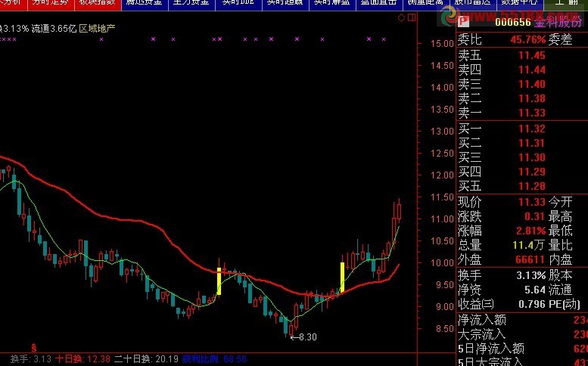
Task: Click the 委比 value 45.76%
Action: tap(528, 39)
